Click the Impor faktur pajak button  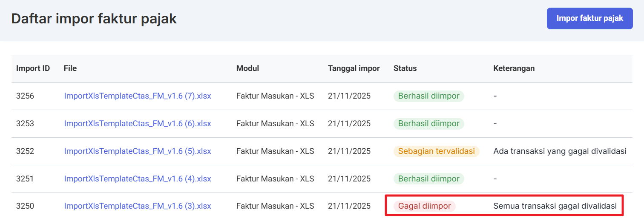(589, 18)
